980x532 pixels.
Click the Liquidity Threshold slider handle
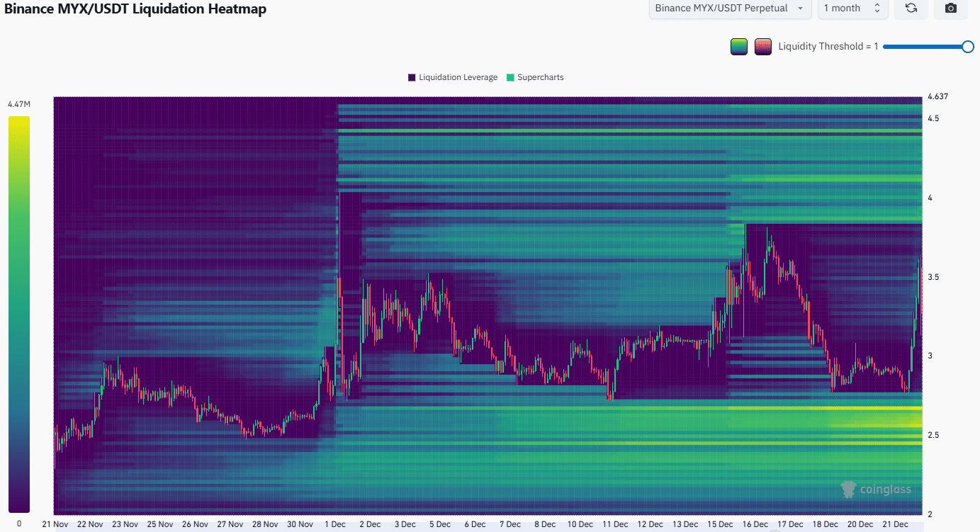pyautogui.click(x=968, y=47)
